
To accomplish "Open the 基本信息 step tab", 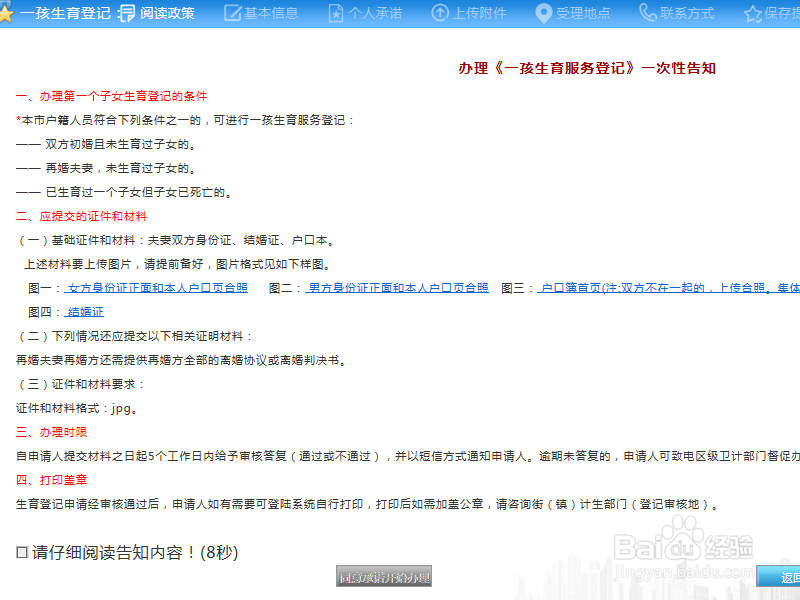I will (x=271, y=13).
